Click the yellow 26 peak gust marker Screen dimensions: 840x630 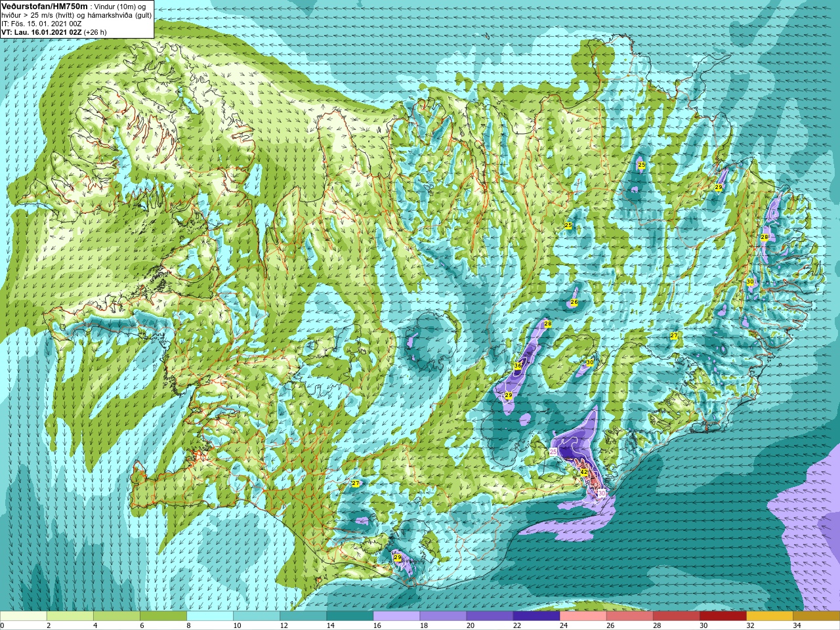pyautogui.click(x=574, y=303)
